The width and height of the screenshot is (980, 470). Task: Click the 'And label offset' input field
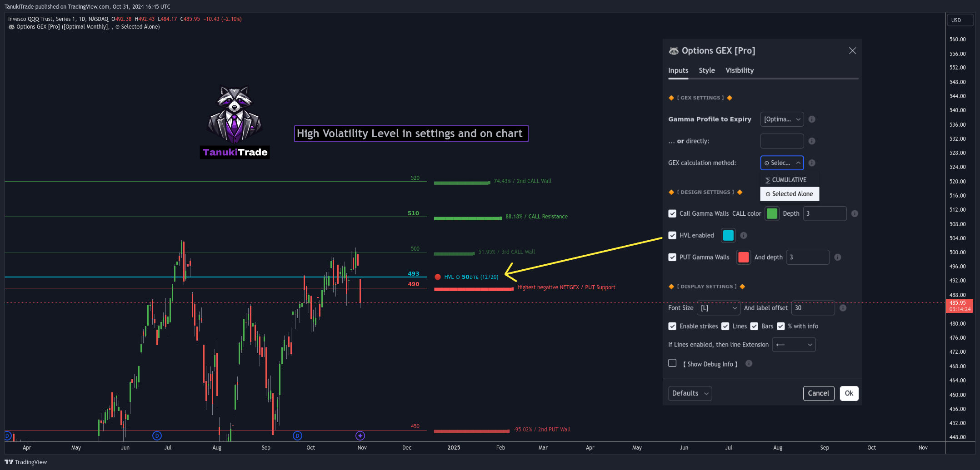coord(813,308)
